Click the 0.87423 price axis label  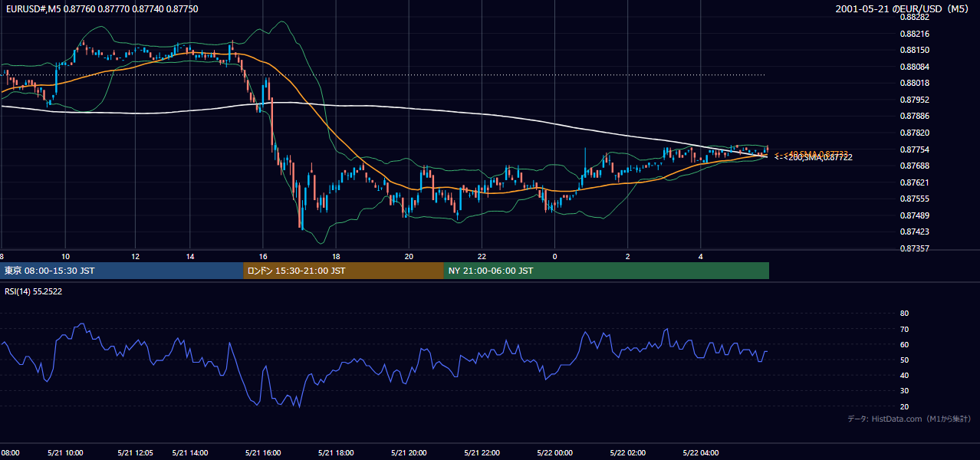tap(916, 232)
